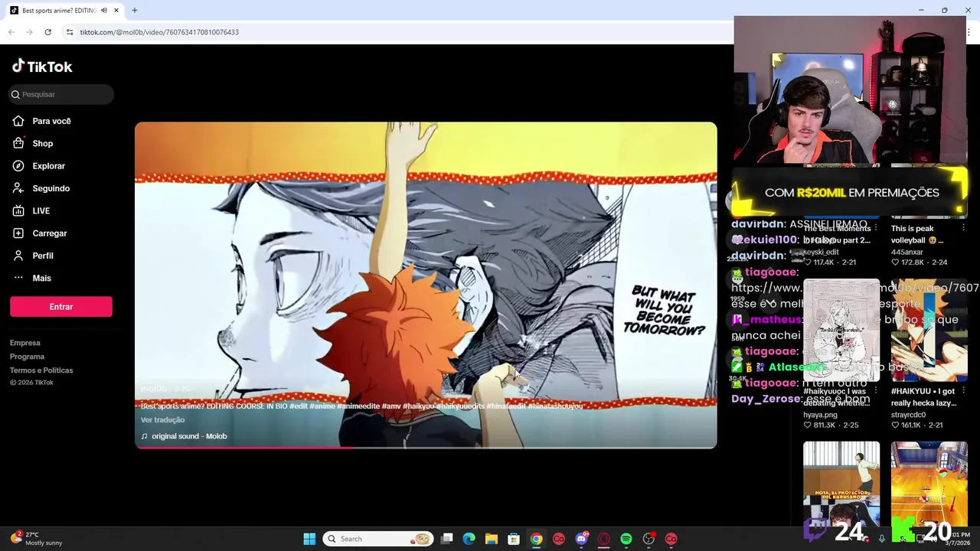Click the TikTok logo in the sidebar
This screenshot has height=551, width=980.
point(42,67)
